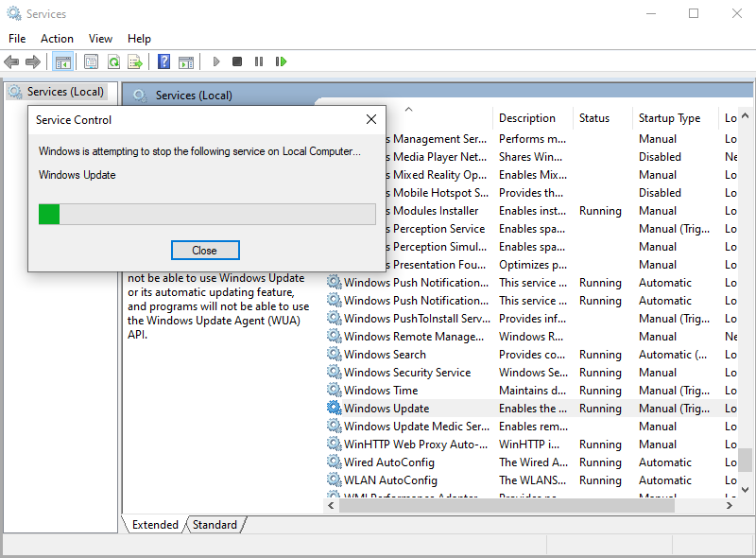
Task: Switch to the Extended tab
Action: [x=155, y=525]
